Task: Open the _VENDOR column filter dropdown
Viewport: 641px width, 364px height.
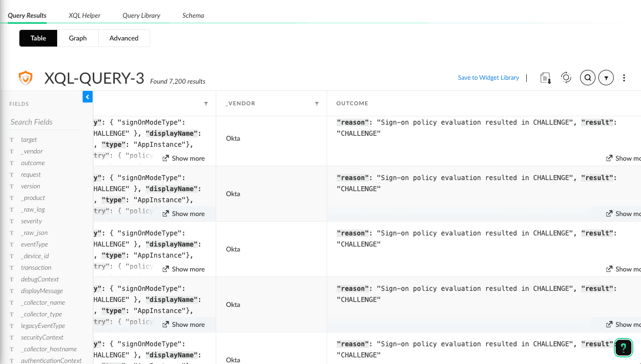Action: point(317,104)
